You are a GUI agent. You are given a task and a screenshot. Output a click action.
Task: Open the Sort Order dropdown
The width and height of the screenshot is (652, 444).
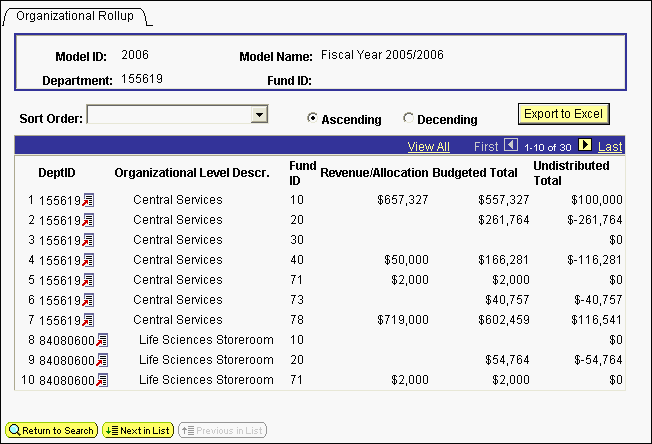pos(260,115)
